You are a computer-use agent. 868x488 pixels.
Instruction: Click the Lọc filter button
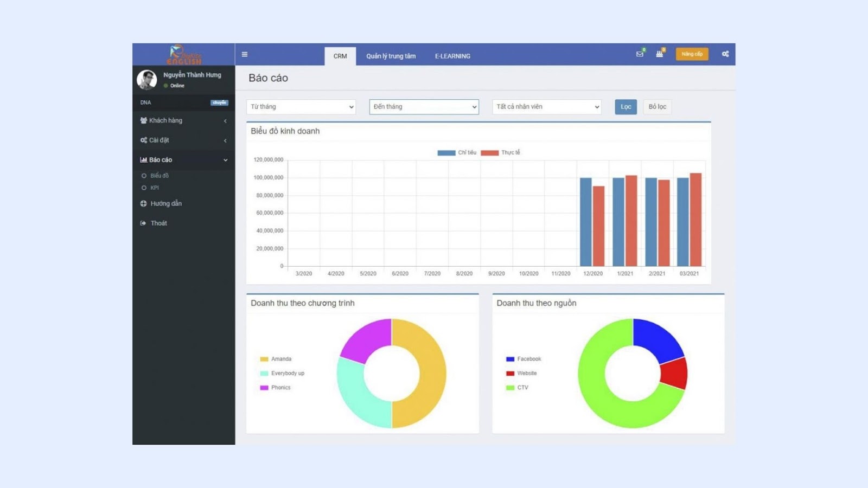(x=626, y=107)
